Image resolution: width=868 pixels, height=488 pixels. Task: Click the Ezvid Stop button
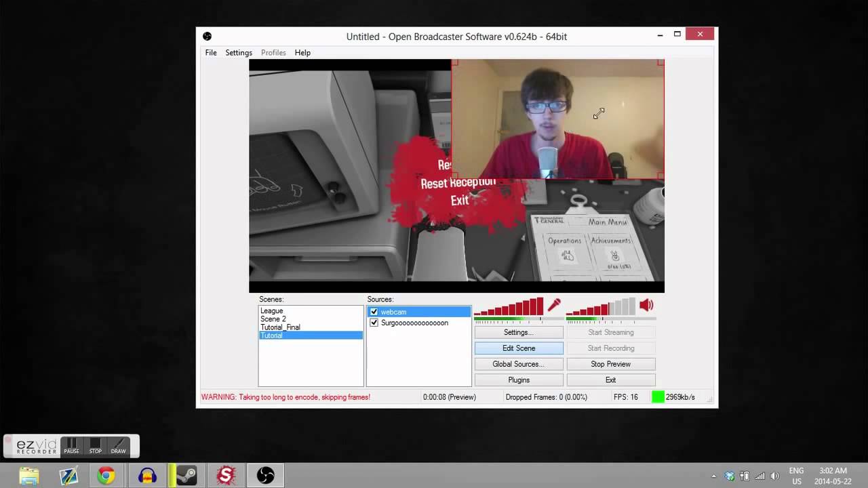[96, 446]
